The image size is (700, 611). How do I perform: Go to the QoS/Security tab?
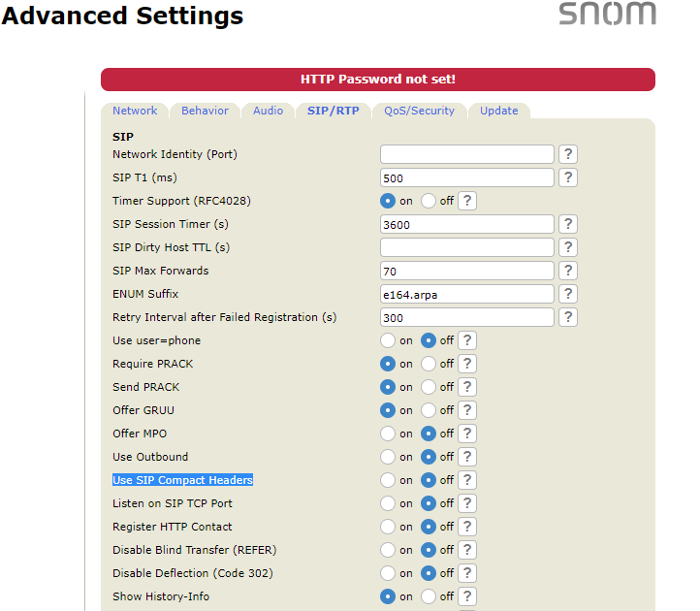click(419, 111)
